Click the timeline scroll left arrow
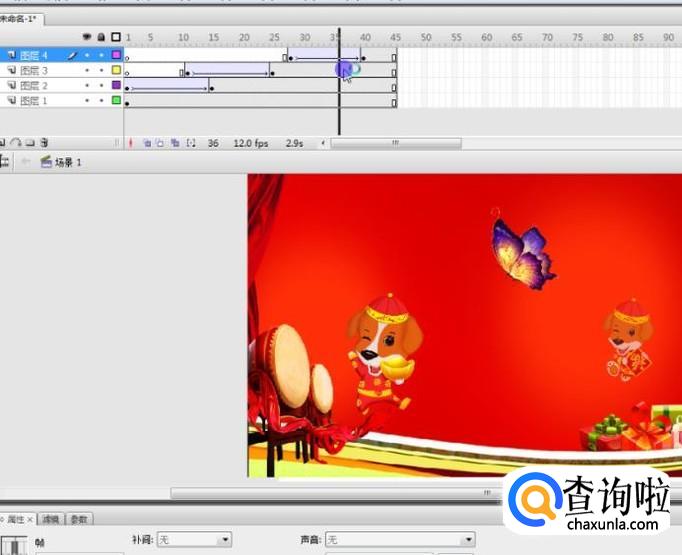 coord(323,143)
